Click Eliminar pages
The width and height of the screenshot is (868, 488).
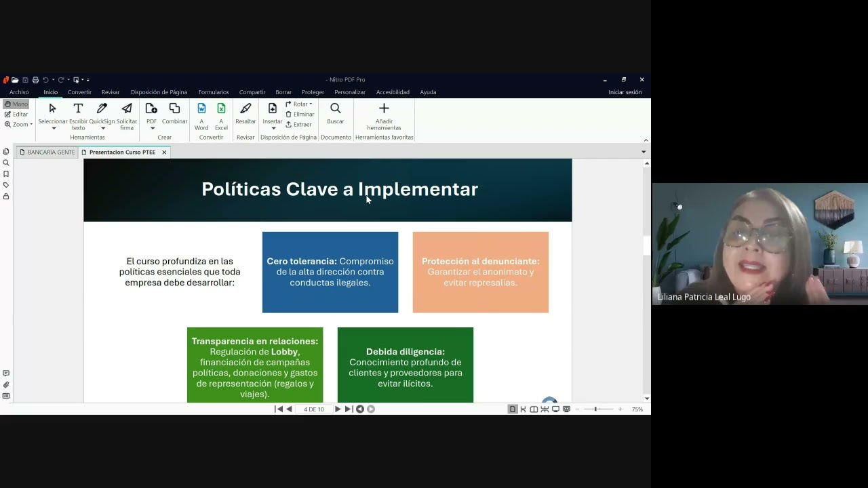click(300, 115)
